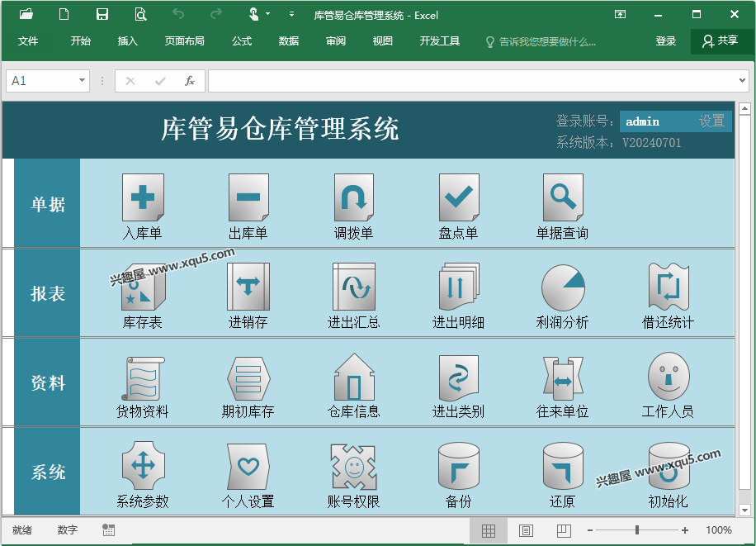Open the 利润分析 pie chart icon
The height and width of the screenshot is (546, 756).
(x=563, y=287)
